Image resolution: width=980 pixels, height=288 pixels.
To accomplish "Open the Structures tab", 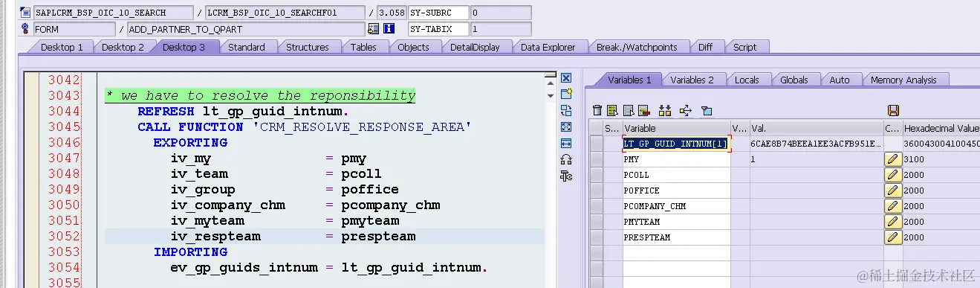I will point(308,47).
